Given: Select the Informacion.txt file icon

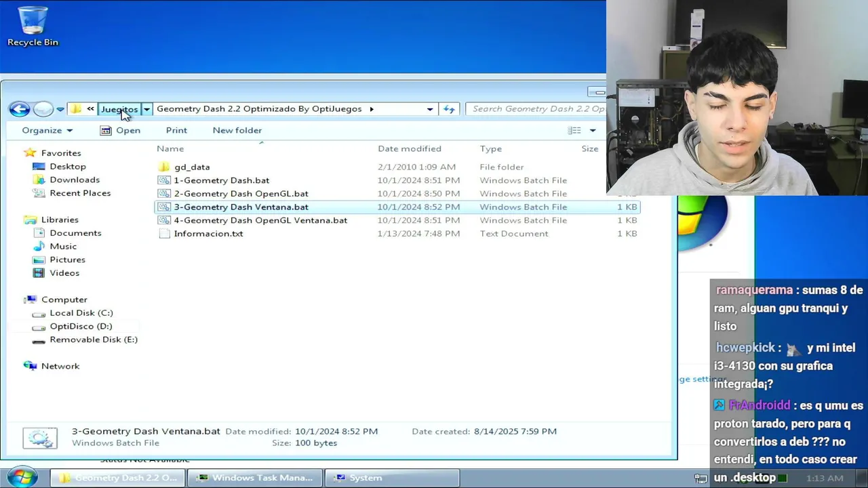Looking at the screenshot, I should click(163, 234).
